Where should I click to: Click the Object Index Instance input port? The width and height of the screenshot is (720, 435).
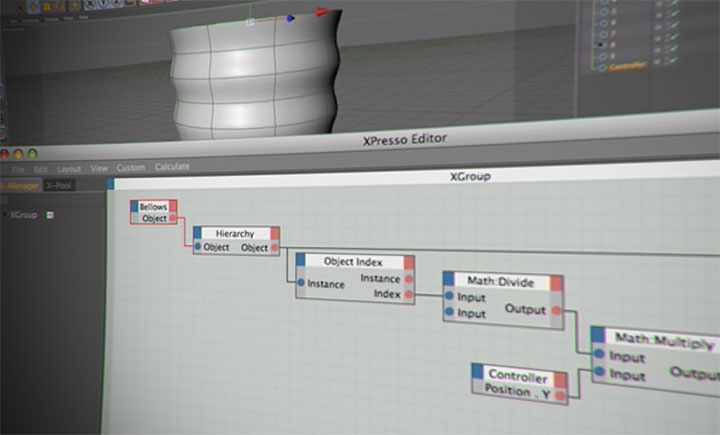click(x=301, y=282)
